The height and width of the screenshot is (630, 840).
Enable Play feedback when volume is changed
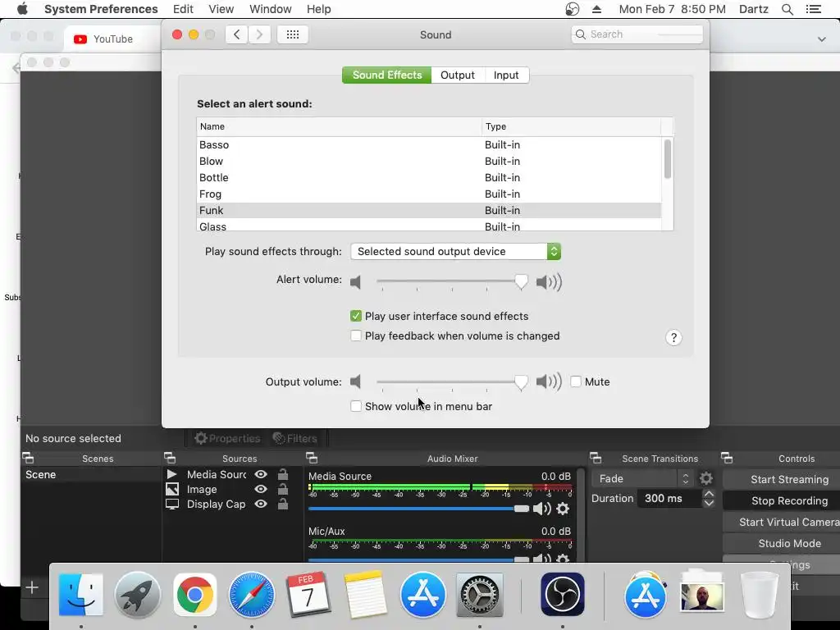tap(356, 336)
